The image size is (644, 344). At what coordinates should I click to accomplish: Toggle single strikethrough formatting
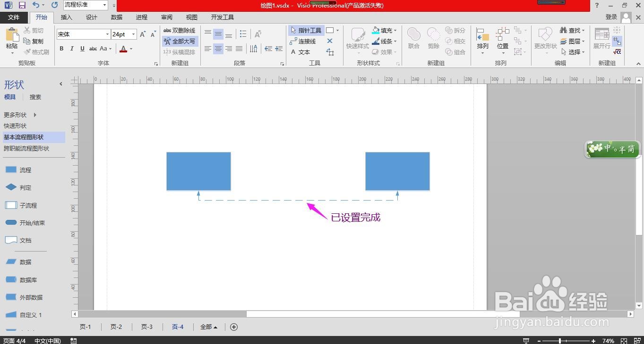(93, 49)
